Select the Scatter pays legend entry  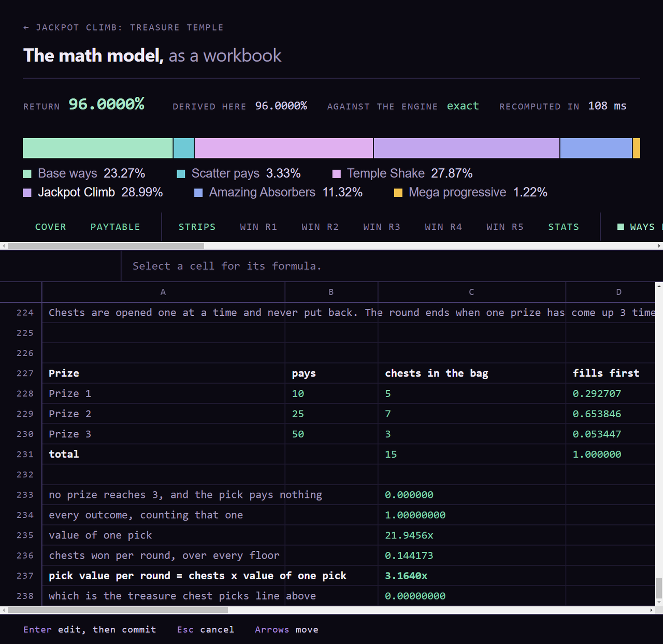(239, 173)
